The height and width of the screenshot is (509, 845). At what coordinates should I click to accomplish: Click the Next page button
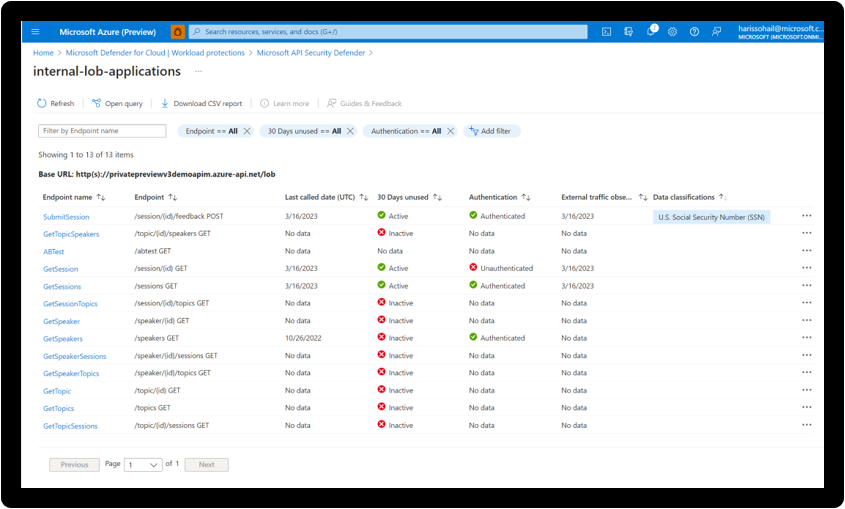(x=206, y=464)
